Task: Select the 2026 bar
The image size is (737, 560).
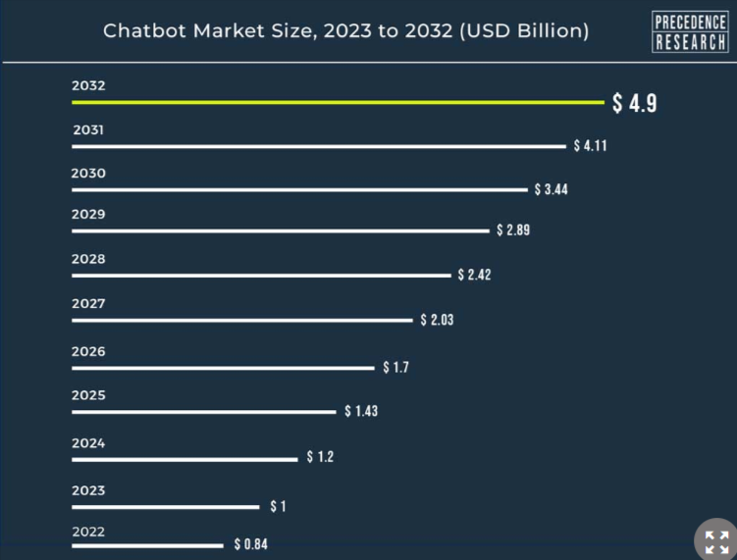Action: 223,369
